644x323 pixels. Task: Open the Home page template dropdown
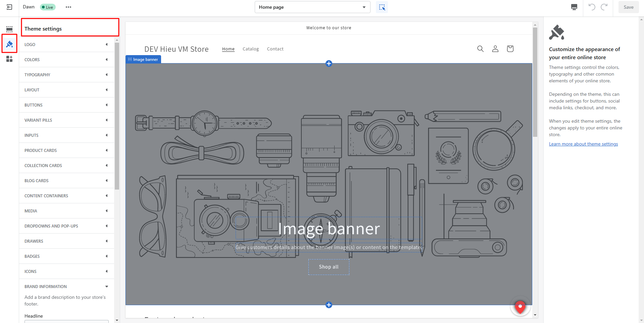tap(312, 7)
